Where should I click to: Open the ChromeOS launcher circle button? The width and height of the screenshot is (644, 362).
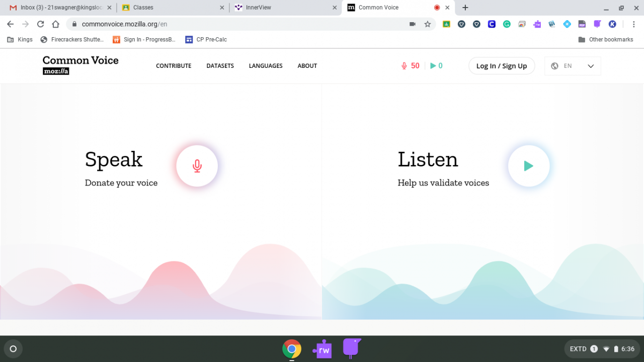coord(13,349)
